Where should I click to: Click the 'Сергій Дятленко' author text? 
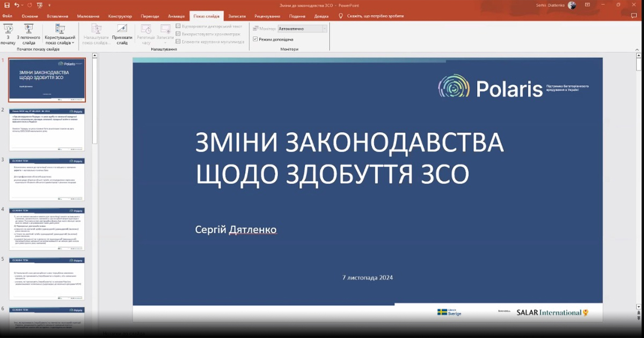236,230
